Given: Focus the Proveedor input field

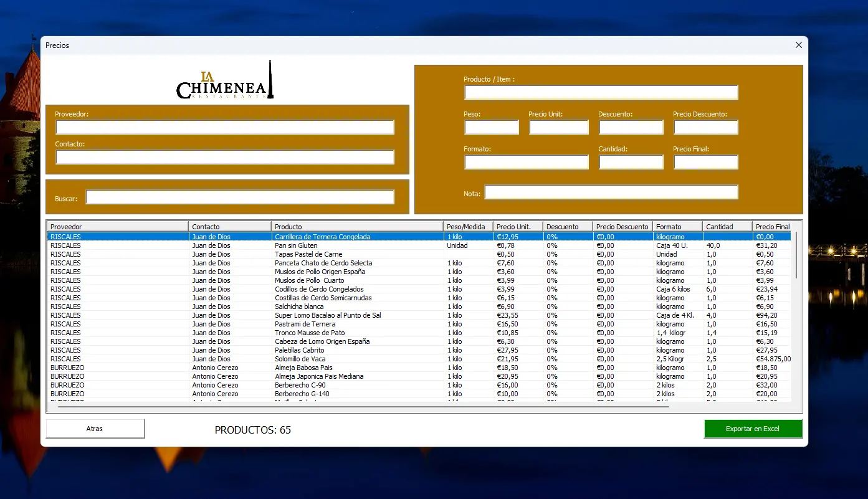Looking at the screenshot, I should click(x=225, y=127).
